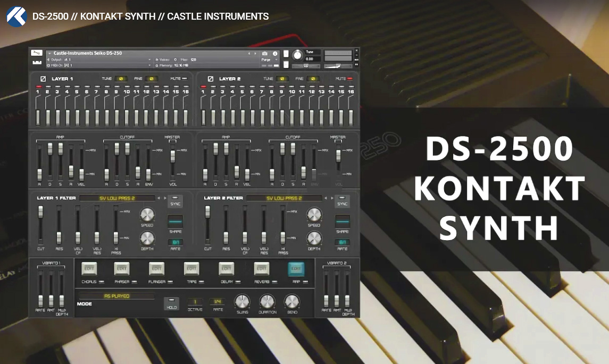Click the arpeggiator SWING knob
Image resolution: width=609 pixels, height=364 pixels.
(x=242, y=301)
